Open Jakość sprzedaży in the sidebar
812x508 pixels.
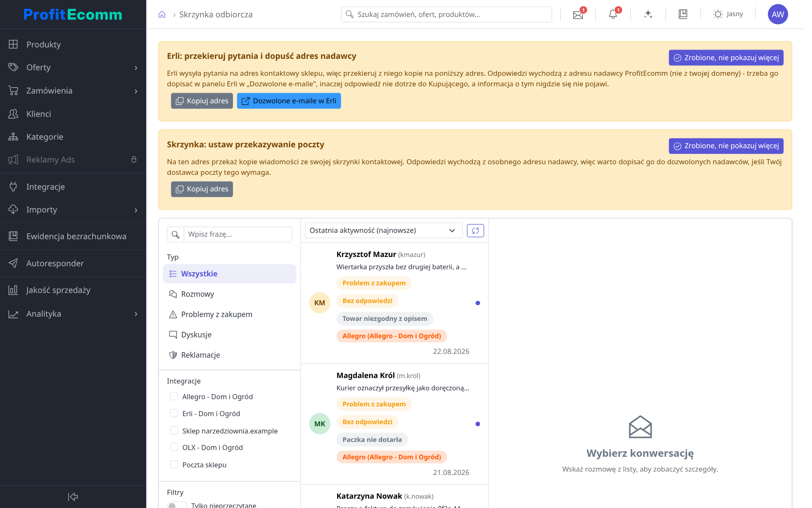click(x=73, y=290)
